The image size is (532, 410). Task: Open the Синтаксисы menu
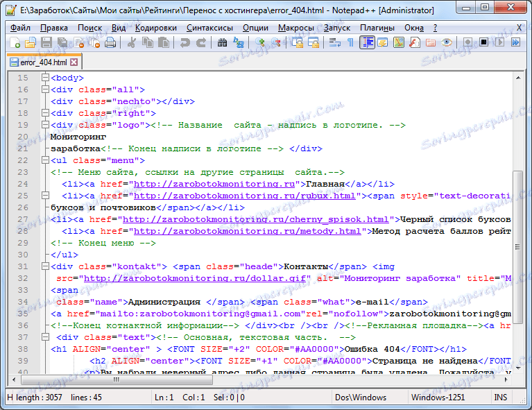tap(209, 28)
